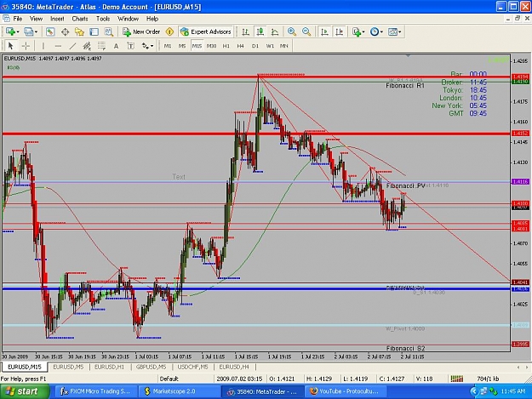Screen dimensions: 532x399
Task: Click the Zoom In magnifier icon
Action: (292, 31)
